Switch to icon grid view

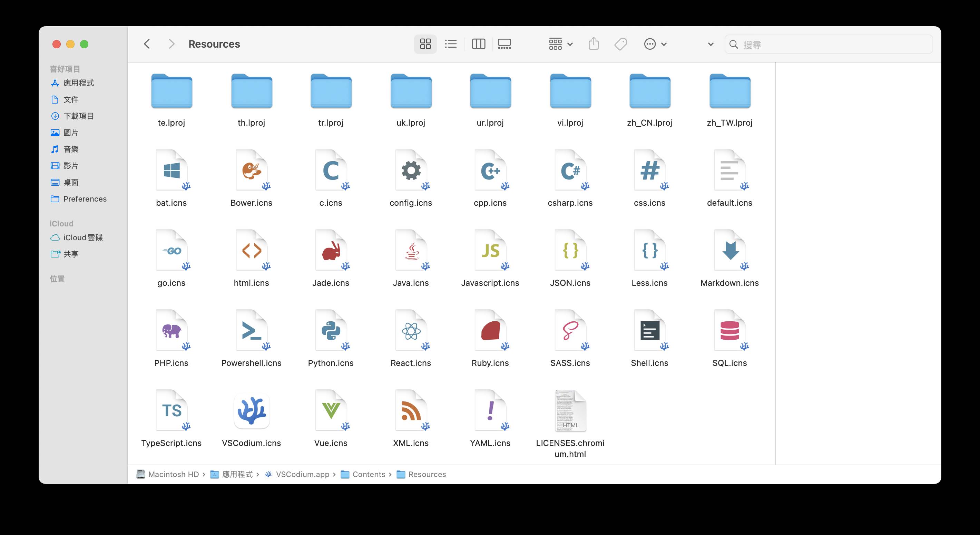coord(425,44)
